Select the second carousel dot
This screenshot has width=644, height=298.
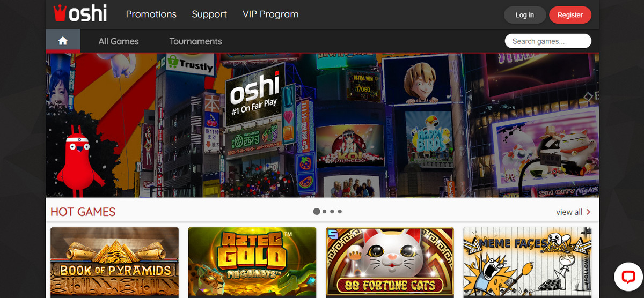325,212
